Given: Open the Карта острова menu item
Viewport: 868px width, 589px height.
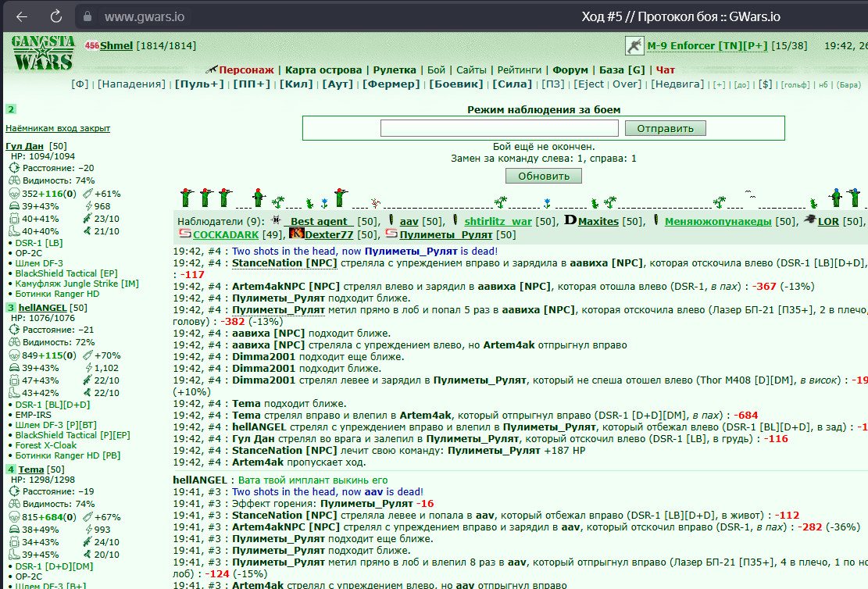Looking at the screenshot, I should point(323,70).
